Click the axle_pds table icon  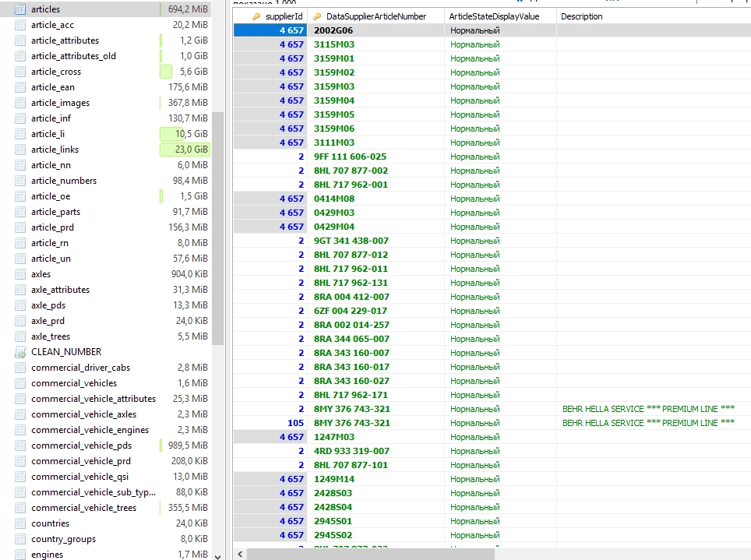click(20, 305)
